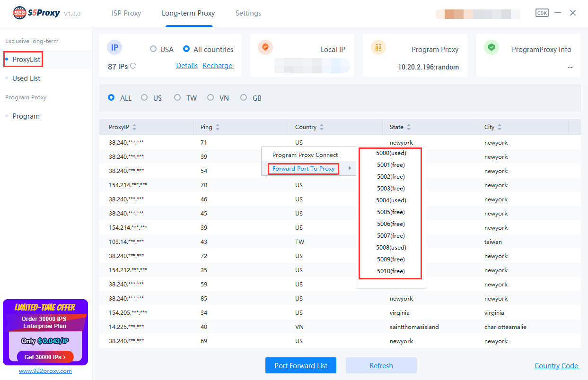Click the Refresh button
This screenshot has height=380, width=588.
click(381, 365)
